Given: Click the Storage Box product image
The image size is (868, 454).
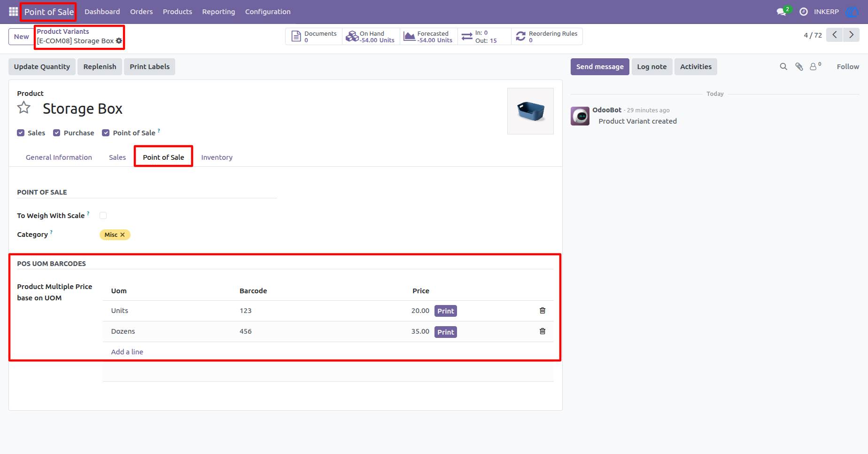Looking at the screenshot, I should point(530,111).
